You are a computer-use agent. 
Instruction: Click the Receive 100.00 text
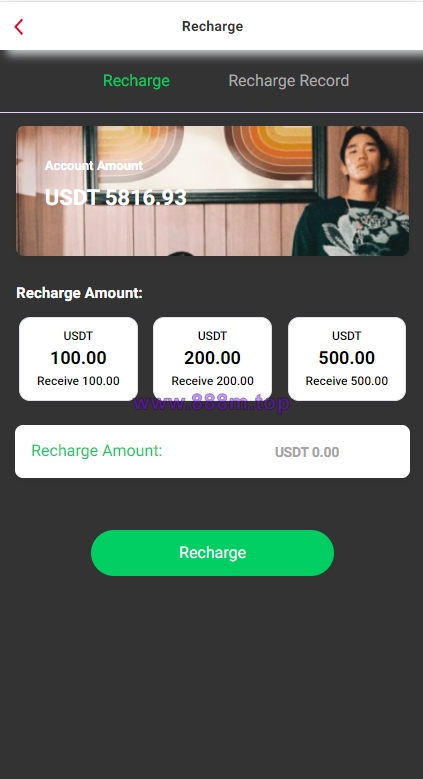(x=79, y=381)
